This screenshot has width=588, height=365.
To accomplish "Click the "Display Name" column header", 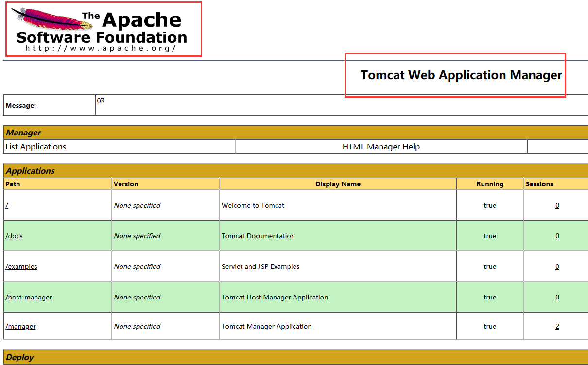I will click(338, 184).
